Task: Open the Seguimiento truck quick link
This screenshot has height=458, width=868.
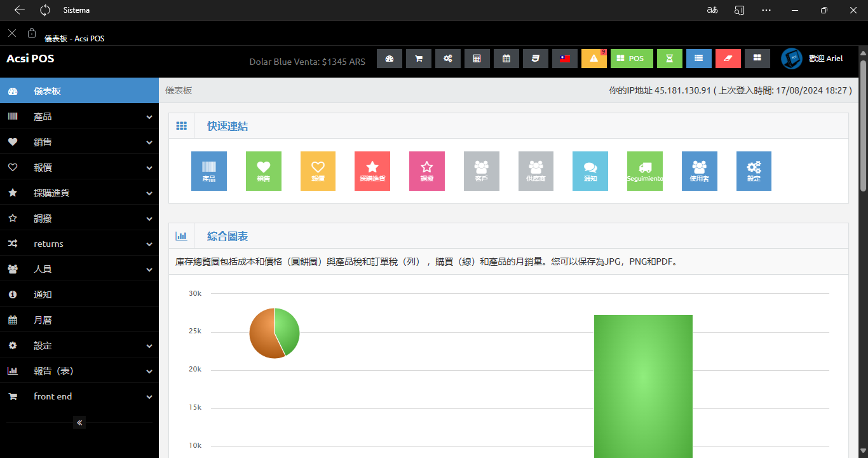Action: [644, 171]
